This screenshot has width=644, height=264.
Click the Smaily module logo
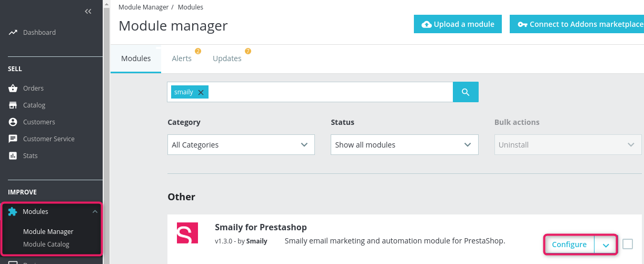[x=187, y=233]
